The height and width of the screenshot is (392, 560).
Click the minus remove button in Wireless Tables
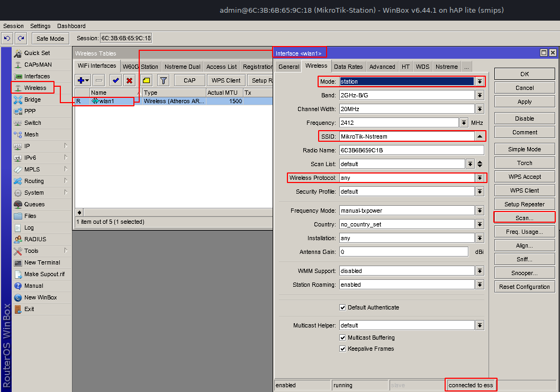pyautogui.click(x=99, y=80)
